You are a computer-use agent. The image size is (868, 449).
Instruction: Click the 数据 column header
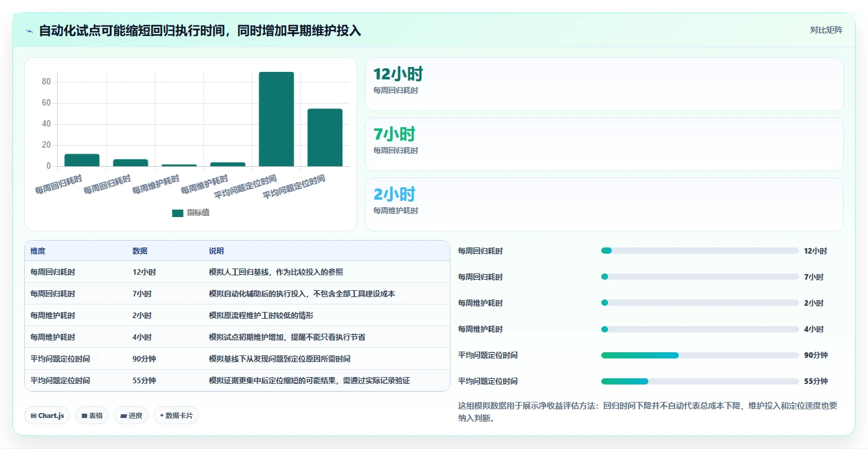[140, 251]
